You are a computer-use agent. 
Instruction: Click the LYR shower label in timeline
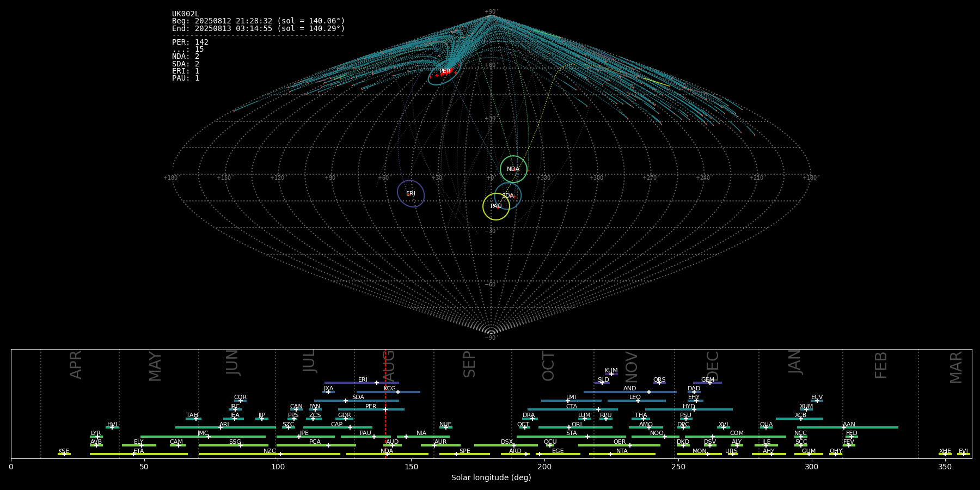[x=96, y=433]
